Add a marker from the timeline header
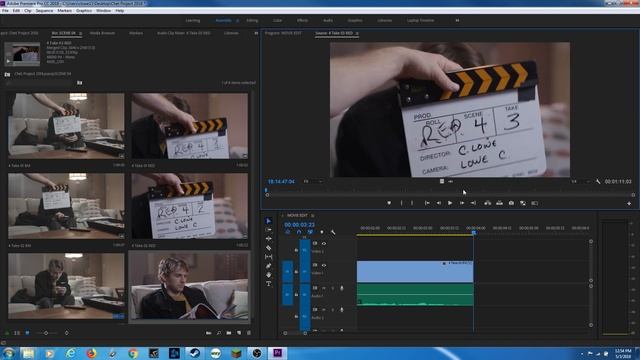 coord(322,232)
